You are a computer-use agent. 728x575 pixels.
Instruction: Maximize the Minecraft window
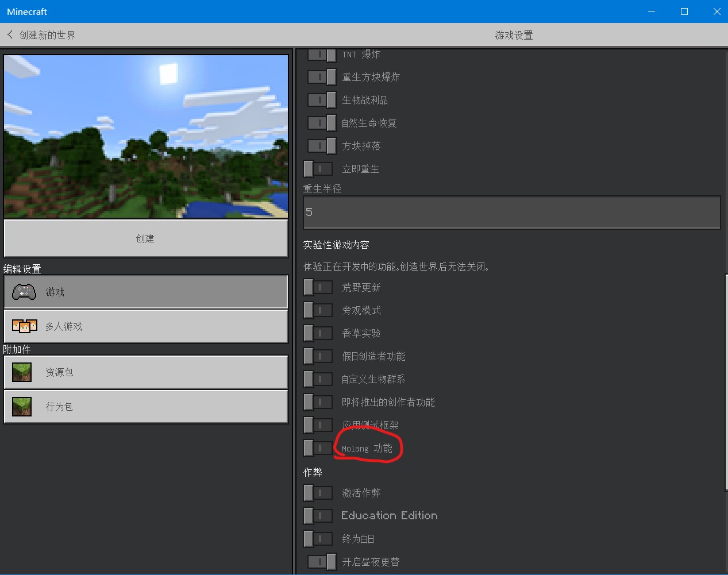pos(684,11)
